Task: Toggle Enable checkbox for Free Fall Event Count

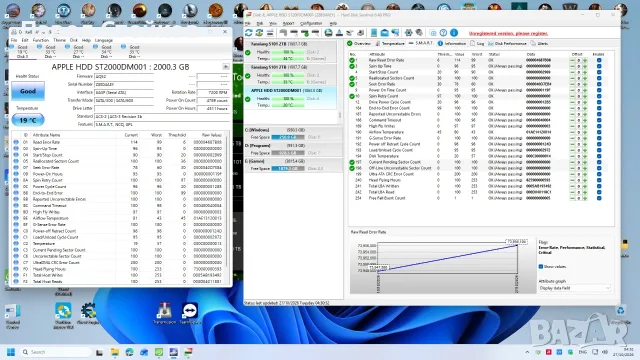Action: (599, 198)
